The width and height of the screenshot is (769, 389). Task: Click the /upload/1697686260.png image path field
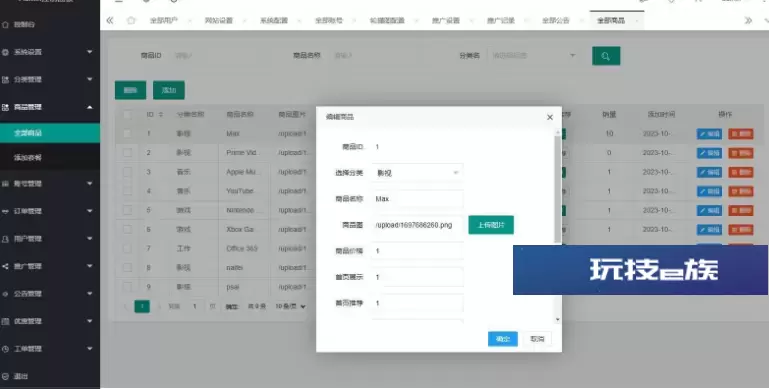(417, 225)
